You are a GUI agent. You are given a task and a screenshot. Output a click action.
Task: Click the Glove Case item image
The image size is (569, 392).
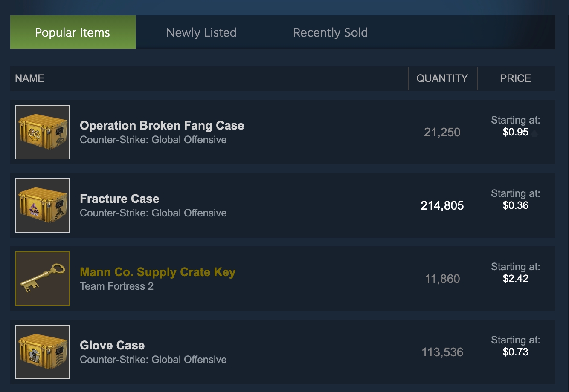pyautogui.click(x=43, y=352)
